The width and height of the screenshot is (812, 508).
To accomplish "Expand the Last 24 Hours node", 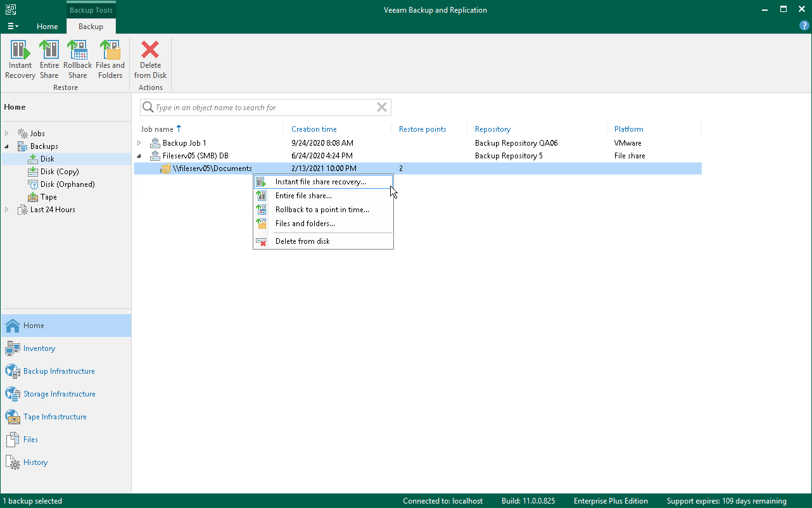I will [x=8, y=210].
